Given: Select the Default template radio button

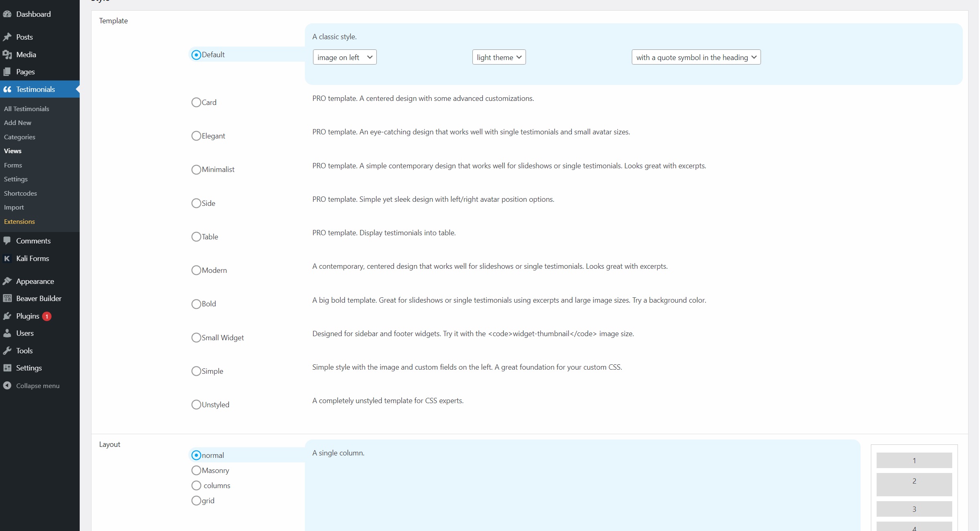Looking at the screenshot, I should 196,55.
